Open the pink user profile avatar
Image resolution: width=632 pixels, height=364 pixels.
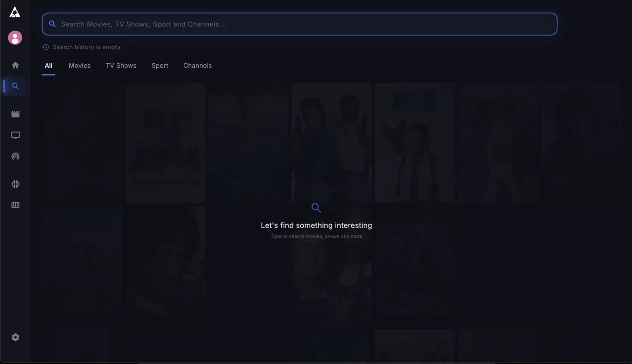click(x=15, y=38)
